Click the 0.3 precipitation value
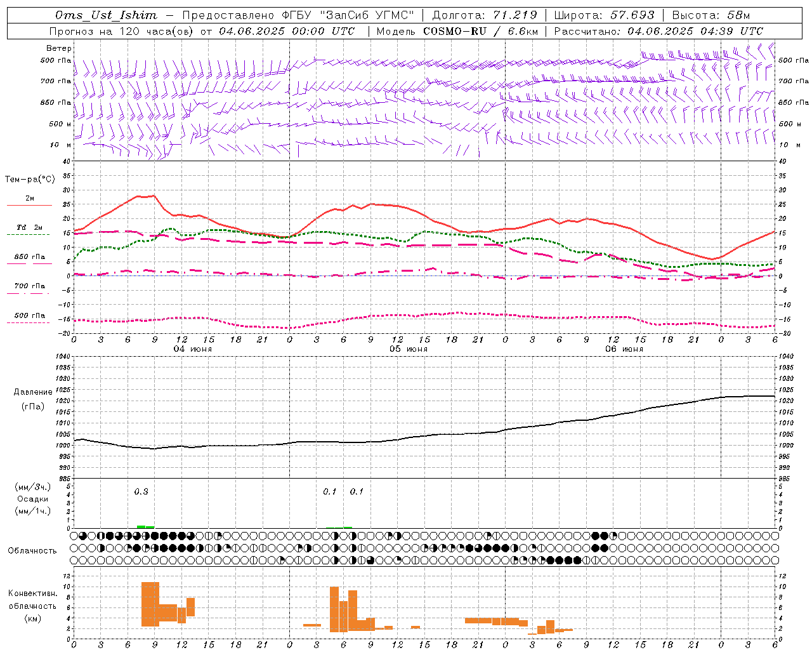 (141, 491)
